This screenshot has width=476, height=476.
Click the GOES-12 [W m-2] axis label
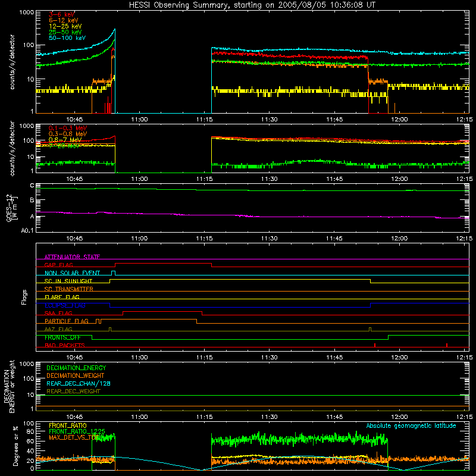pos(12,208)
